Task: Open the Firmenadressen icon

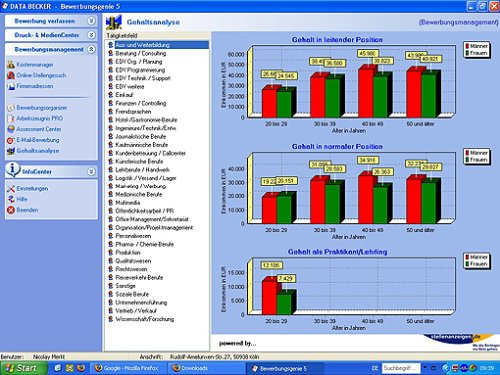Action: click(11, 86)
